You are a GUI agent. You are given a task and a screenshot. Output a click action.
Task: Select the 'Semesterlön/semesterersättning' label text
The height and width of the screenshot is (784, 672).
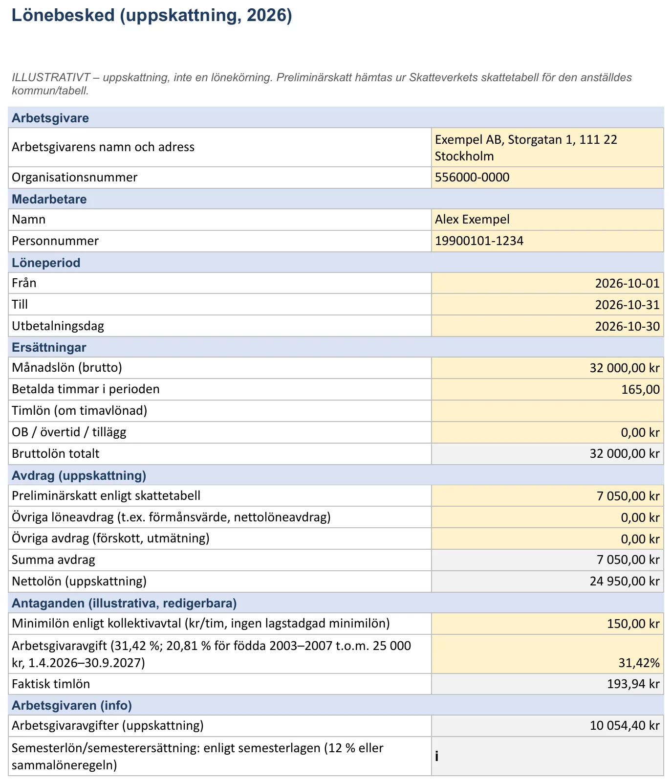click(197, 757)
